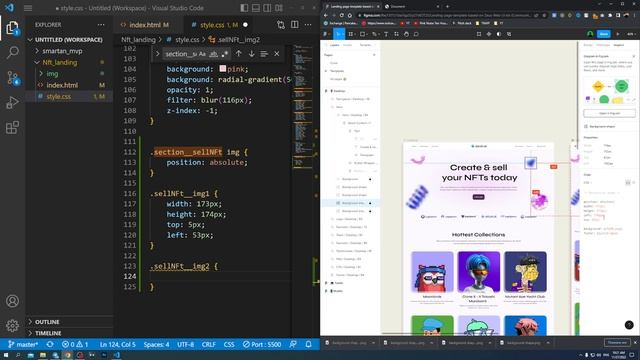The image size is (640, 360).
Task: Split the editor to the right
Action: pyautogui.click(x=295, y=25)
